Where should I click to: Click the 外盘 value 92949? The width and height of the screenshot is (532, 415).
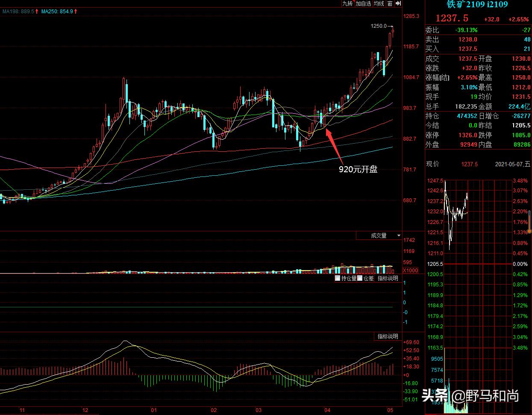[x=469, y=144]
